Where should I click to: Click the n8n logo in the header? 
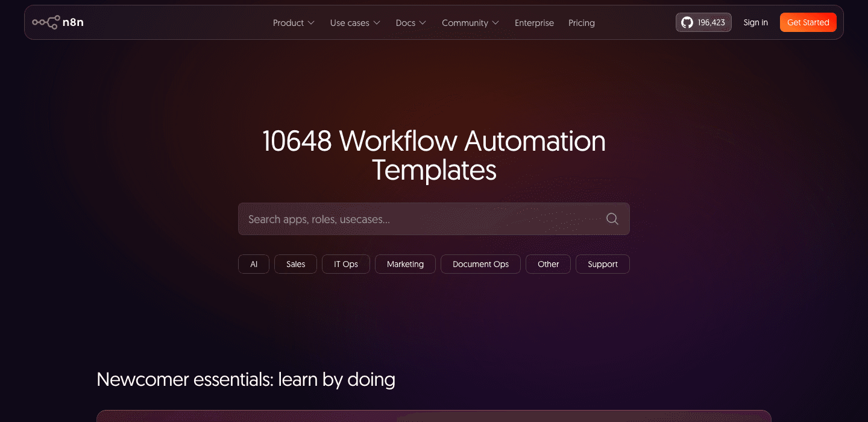point(58,23)
